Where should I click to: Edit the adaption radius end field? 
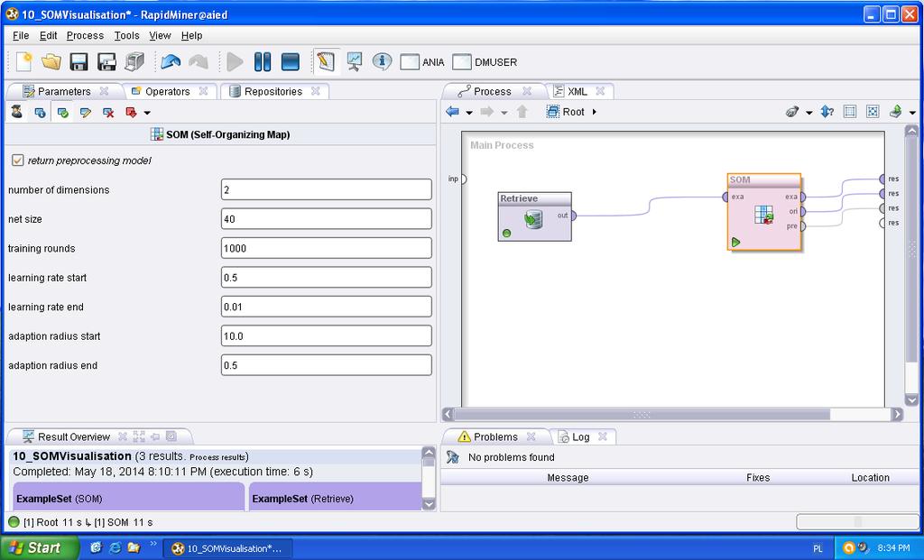coord(327,365)
